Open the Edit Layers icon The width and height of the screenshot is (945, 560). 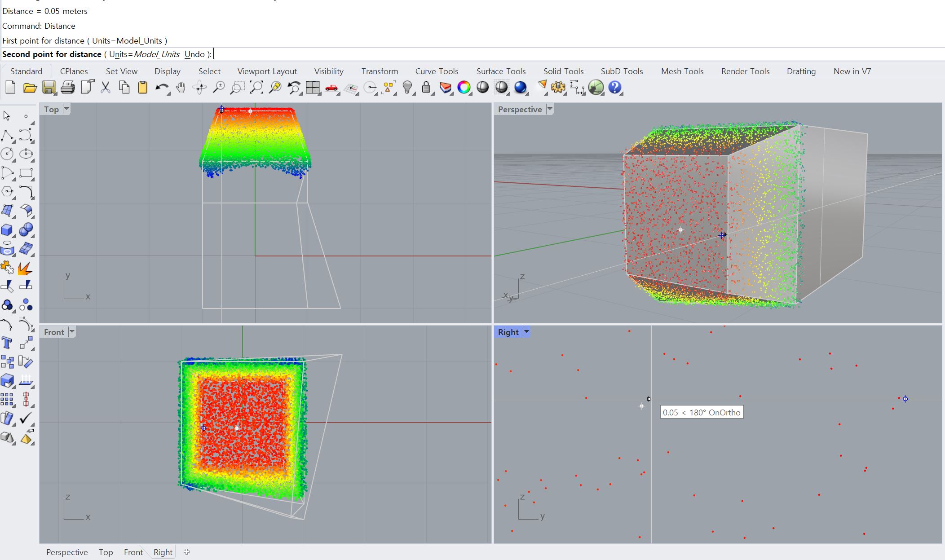pyautogui.click(x=445, y=87)
